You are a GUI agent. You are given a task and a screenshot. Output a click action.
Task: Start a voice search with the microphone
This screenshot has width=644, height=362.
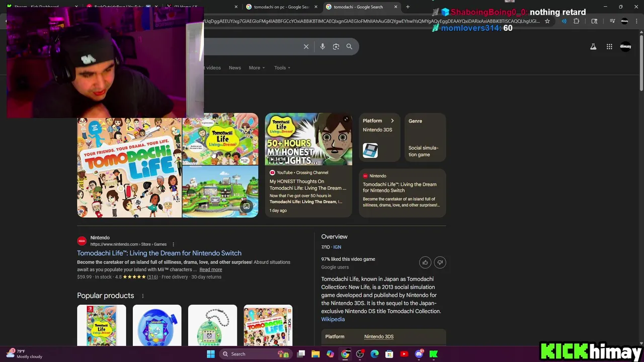[x=323, y=46]
